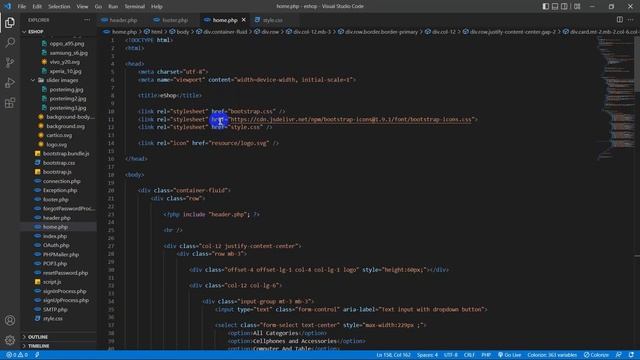Click the code minimap
640x360 pixels.
[616, 98]
